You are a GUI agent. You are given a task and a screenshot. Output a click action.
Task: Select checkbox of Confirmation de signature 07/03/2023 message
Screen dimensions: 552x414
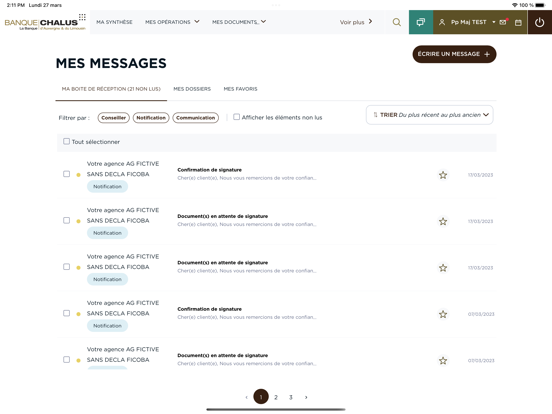(66, 313)
